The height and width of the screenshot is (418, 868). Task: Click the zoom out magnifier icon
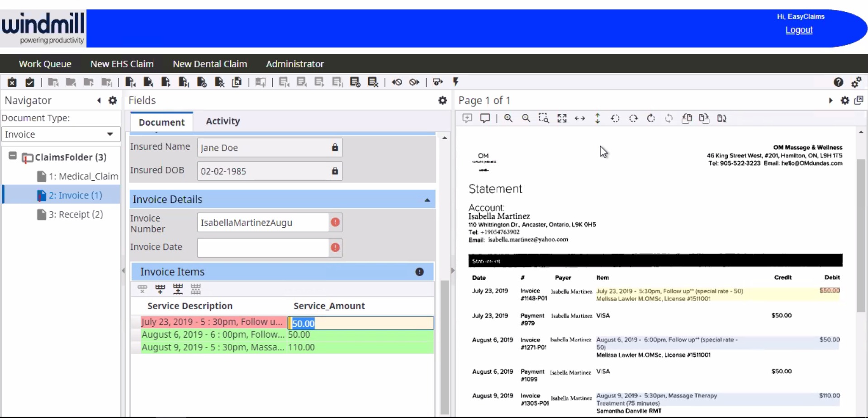coord(526,118)
